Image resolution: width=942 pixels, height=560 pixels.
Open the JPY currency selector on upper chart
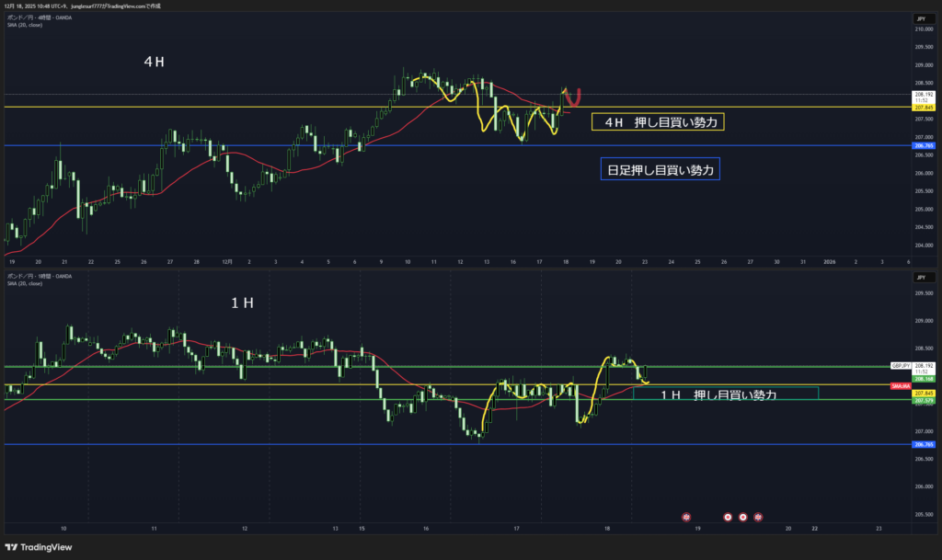919,17
